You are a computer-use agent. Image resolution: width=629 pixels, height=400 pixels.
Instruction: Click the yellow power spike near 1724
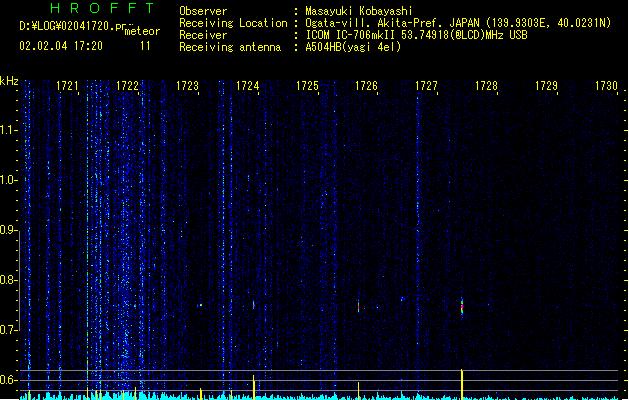click(x=254, y=387)
